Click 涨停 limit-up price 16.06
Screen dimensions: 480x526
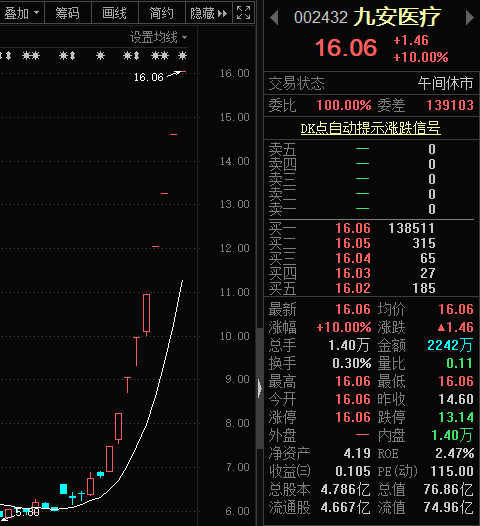point(353,417)
